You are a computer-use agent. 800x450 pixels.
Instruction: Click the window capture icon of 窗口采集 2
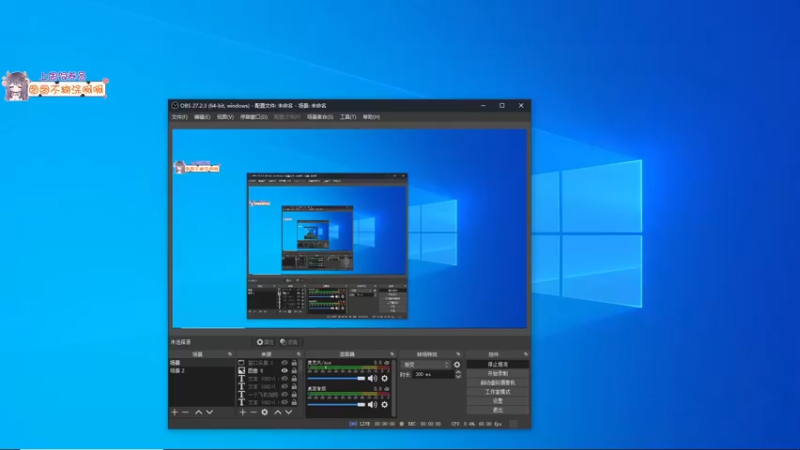click(241, 363)
